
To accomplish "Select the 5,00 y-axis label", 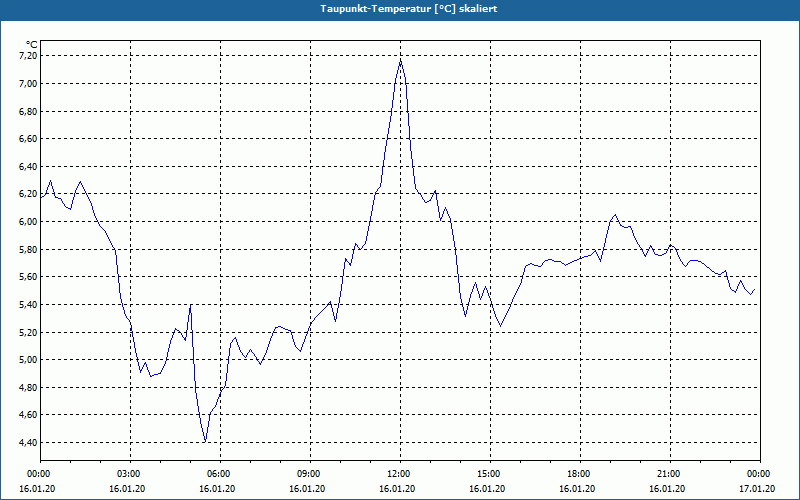I will coord(28,360).
